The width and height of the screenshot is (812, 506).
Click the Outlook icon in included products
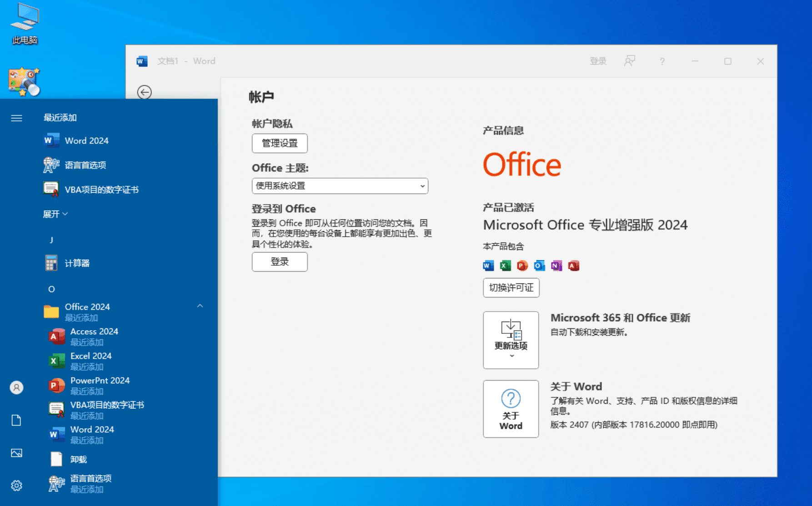(539, 266)
